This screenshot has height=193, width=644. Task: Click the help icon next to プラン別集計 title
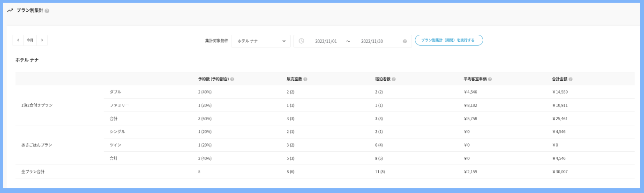[x=47, y=11]
